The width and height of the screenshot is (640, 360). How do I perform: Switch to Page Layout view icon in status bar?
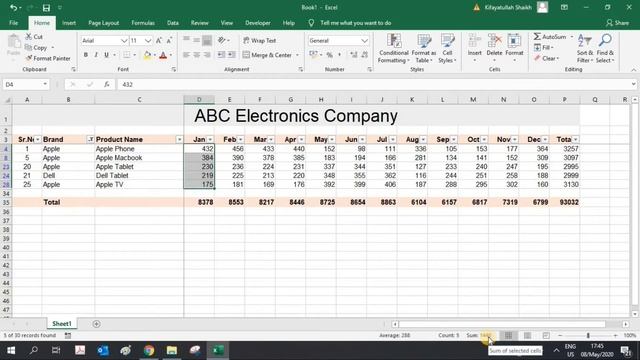527,336
